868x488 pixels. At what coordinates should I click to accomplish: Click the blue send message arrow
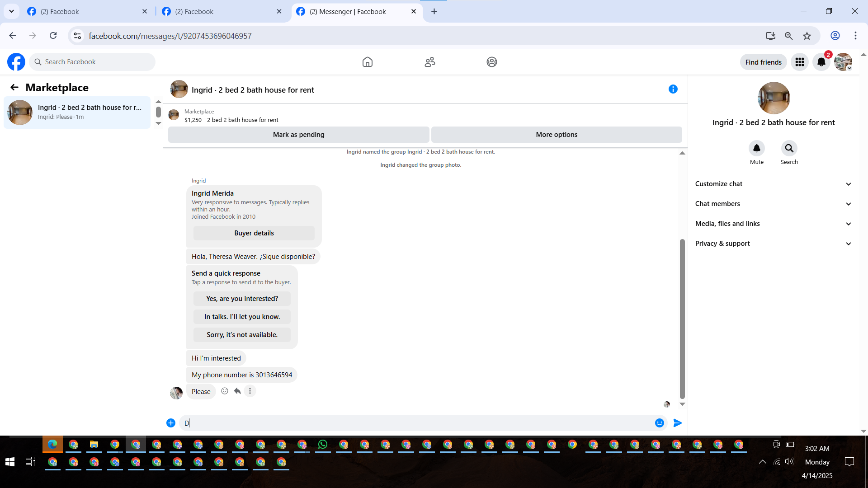[677, 423]
